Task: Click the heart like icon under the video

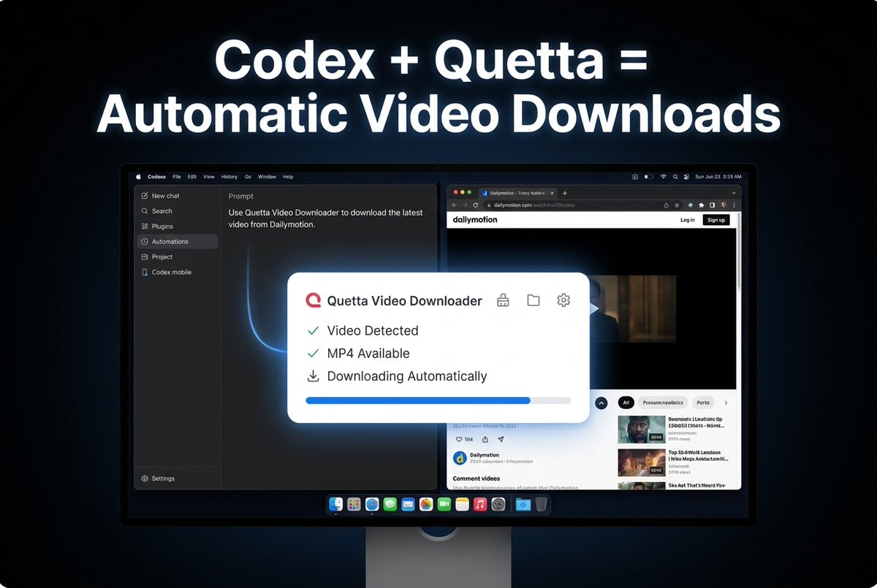Action: [x=460, y=439]
